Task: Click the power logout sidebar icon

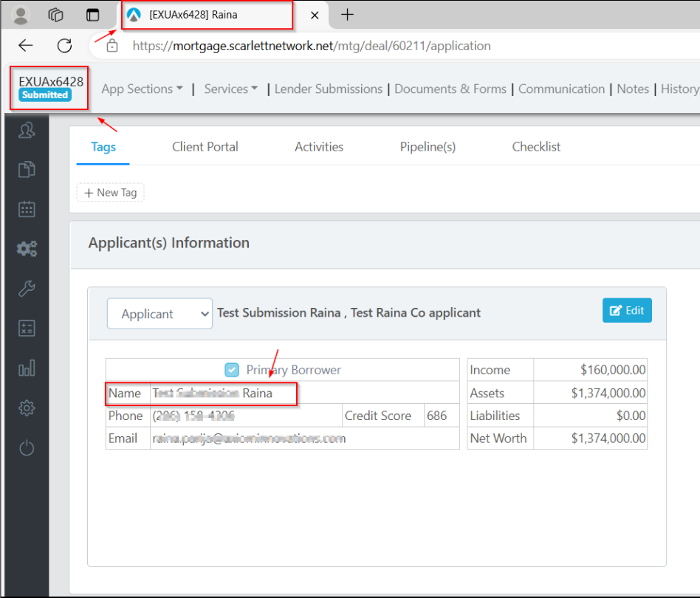Action: (x=27, y=448)
